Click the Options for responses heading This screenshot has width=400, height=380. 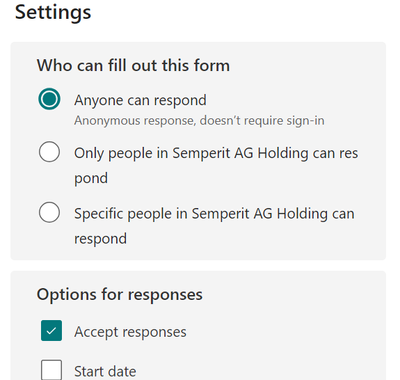(x=120, y=295)
